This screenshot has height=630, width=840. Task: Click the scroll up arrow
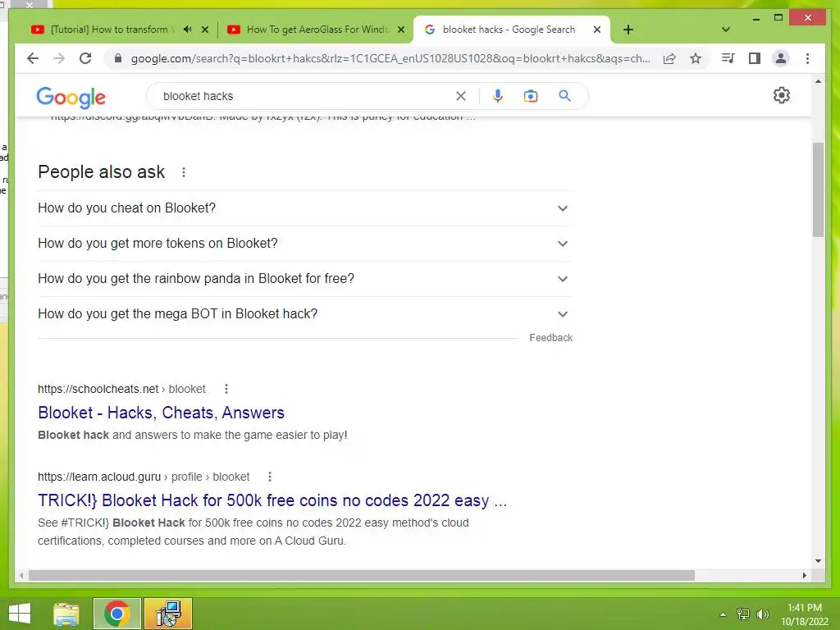coord(818,81)
